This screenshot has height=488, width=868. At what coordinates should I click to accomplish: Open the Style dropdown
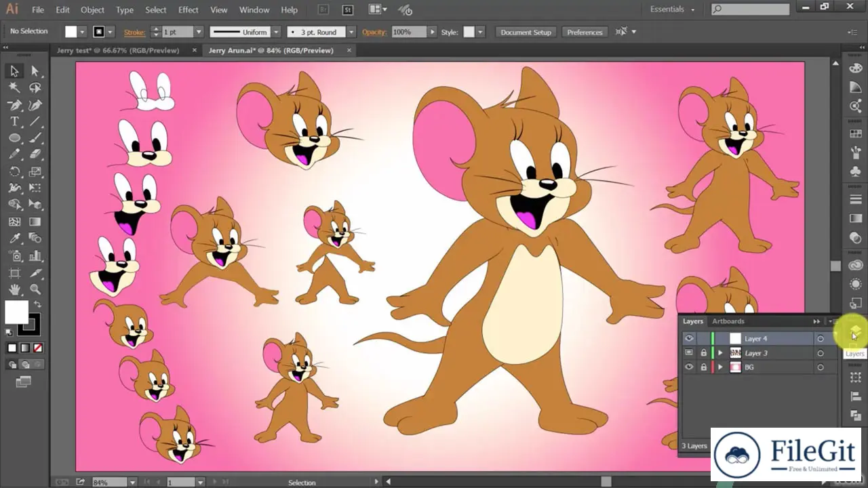click(x=480, y=32)
